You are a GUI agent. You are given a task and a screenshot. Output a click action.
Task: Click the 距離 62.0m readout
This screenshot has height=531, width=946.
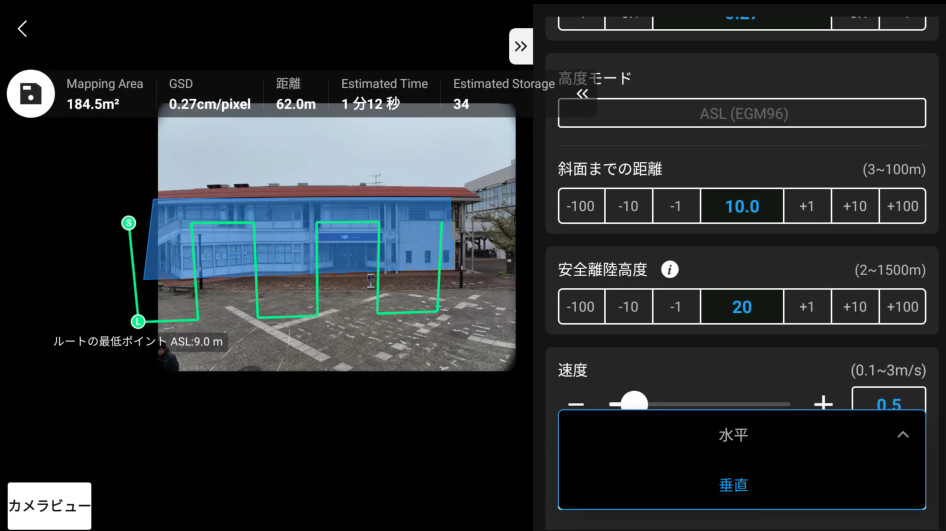click(296, 94)
